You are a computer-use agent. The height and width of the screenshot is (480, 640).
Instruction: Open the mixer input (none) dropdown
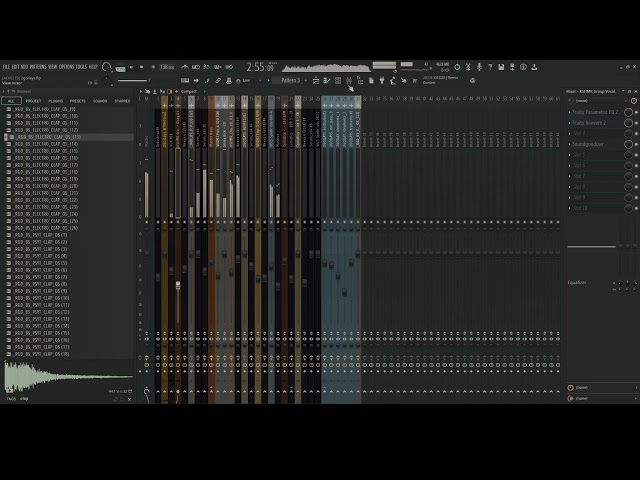tap(598, 101)
